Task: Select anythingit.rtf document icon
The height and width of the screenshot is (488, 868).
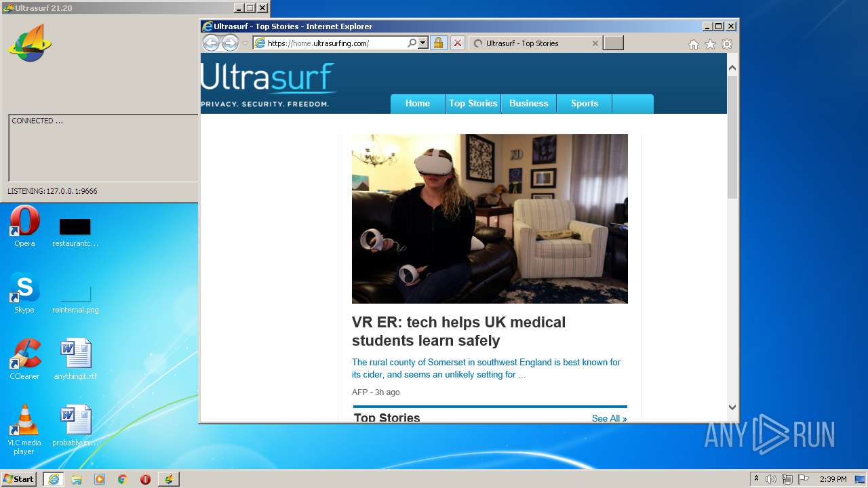Action: point(75,360)
